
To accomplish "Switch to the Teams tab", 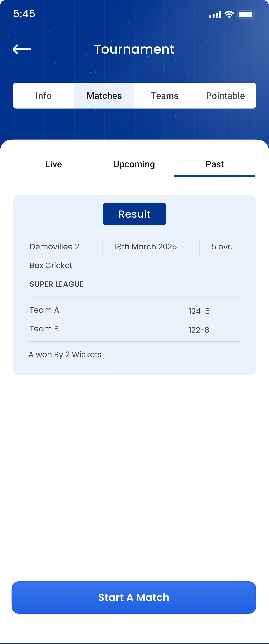I will coord(165,96).
